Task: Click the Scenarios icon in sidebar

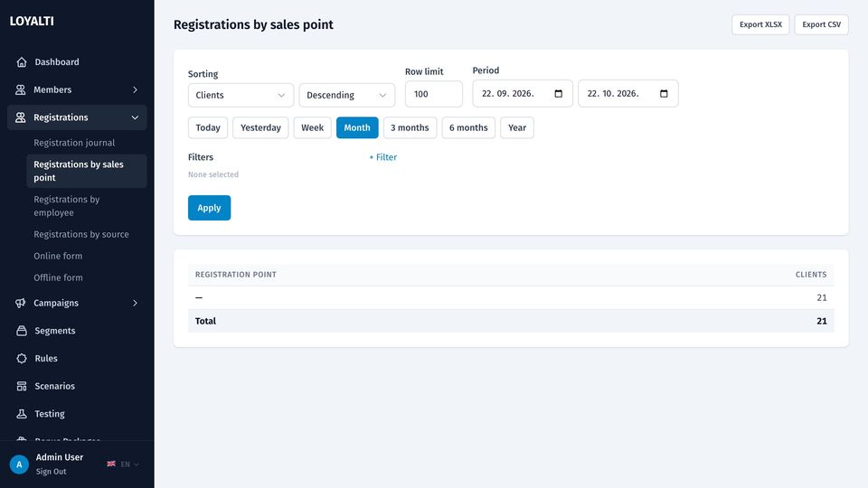Action: [x=22, y=386]
